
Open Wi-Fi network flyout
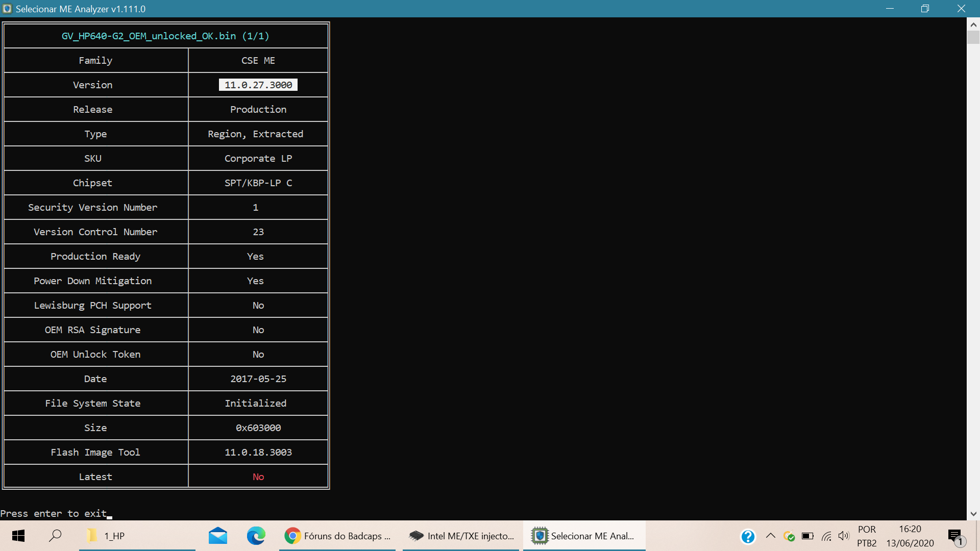[x=826, y=536]
